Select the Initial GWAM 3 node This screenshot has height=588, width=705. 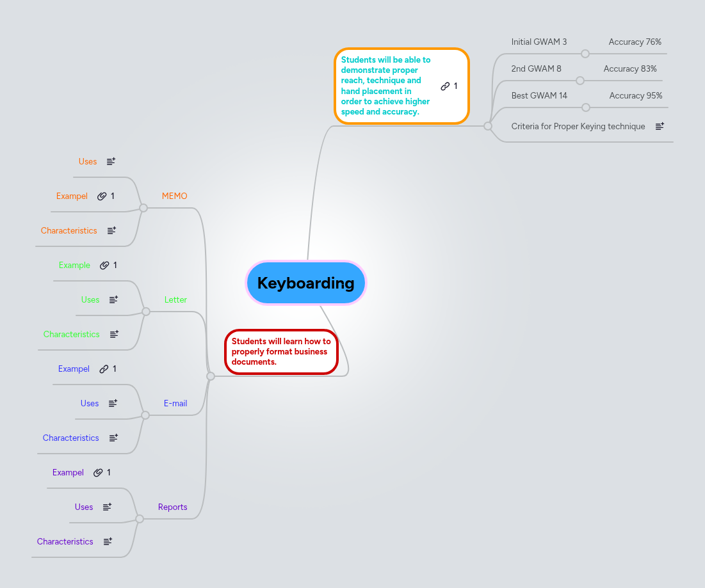point(539,42)
